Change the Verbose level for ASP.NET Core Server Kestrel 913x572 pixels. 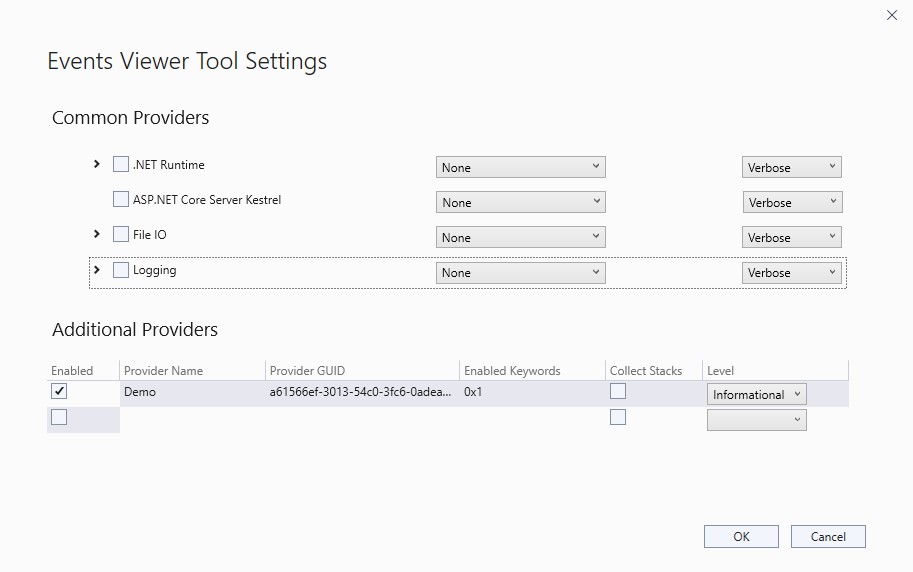[x=792, y=202]
